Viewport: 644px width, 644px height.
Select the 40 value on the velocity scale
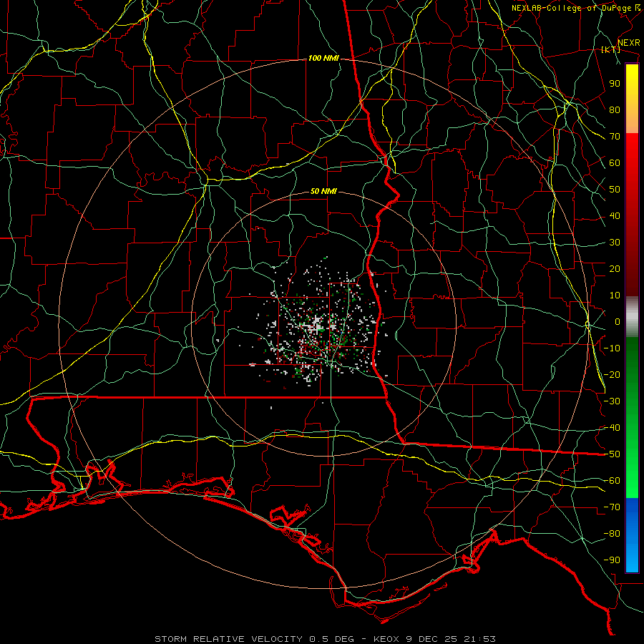tap(615, 215)
